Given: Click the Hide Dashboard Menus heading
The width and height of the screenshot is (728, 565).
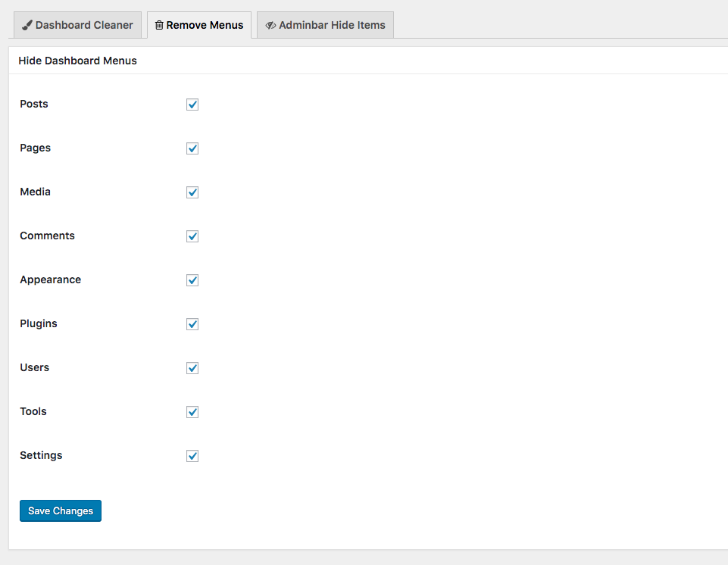Looking at the screenshot, I should pos(77,61).
